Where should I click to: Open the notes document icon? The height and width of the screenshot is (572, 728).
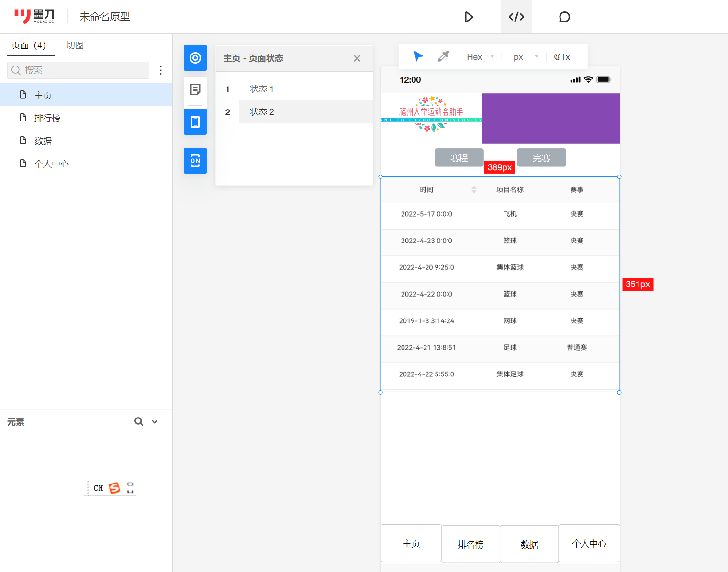point(195,89)
